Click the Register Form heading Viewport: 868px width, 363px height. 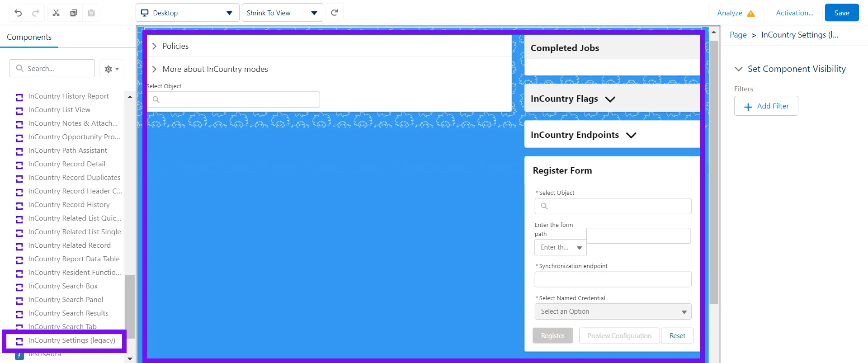point(562,170)
